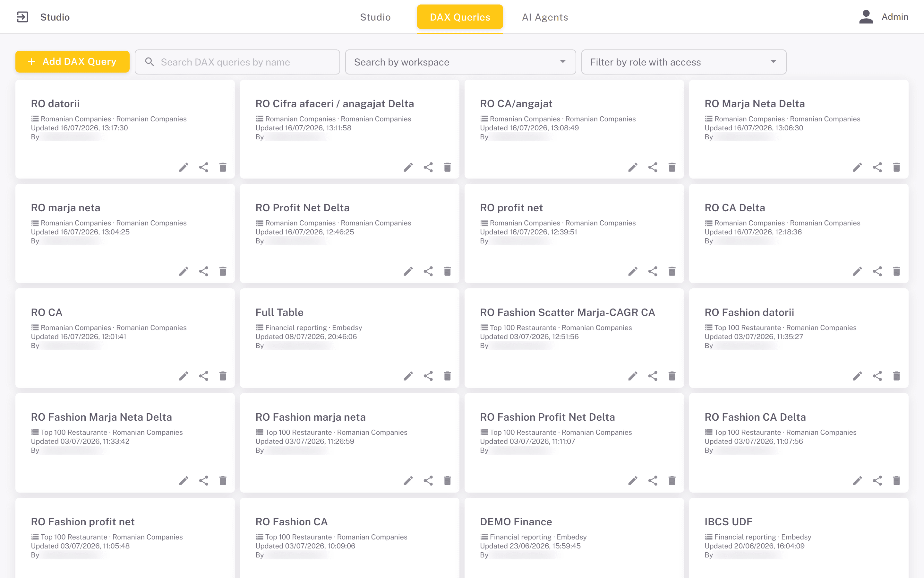The width and height of the screenshot is (924, 578).
Task: Edit RO Cifra afaceri / anagajat Delta
Action: click(x=408, y=167)
